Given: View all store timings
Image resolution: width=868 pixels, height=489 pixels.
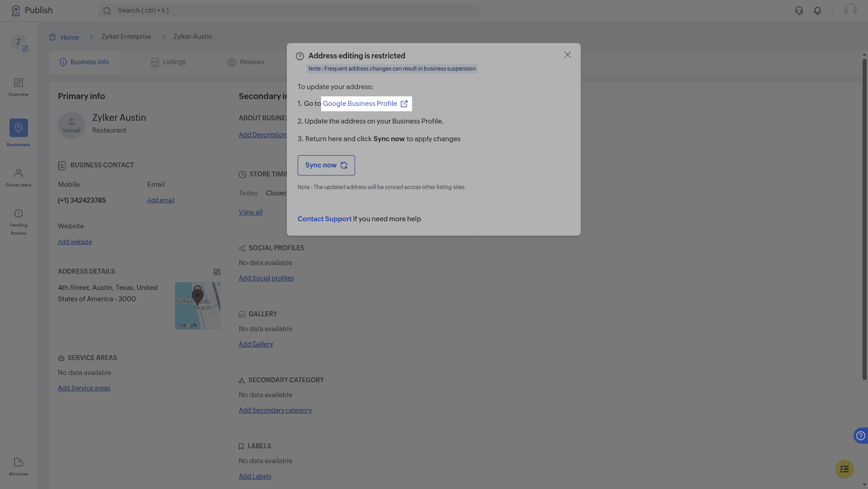Looking at the screenshot, I should (x=251, y=212).
